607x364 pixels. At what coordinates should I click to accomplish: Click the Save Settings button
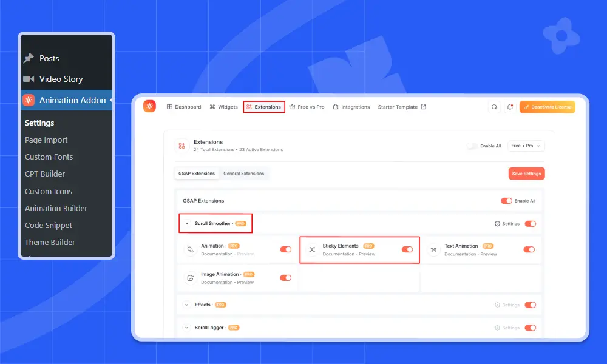(x=526, y=173)
